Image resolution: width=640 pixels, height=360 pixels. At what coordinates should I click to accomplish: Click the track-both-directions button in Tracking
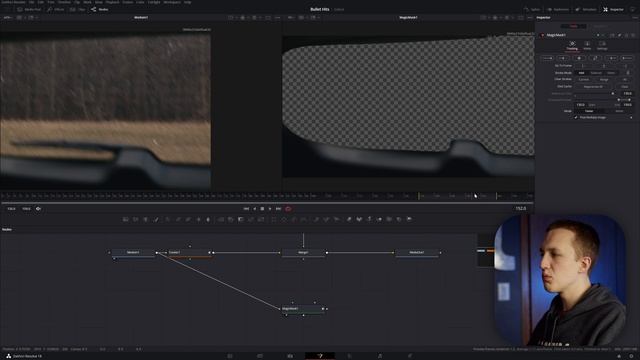[596, 58]
